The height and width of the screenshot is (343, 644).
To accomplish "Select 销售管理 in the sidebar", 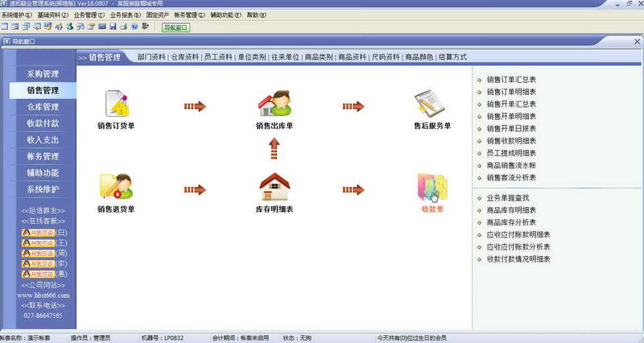I will point(43,90).
